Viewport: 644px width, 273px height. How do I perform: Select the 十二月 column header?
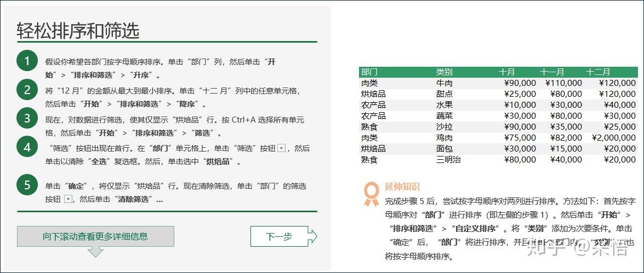(598, 72)
